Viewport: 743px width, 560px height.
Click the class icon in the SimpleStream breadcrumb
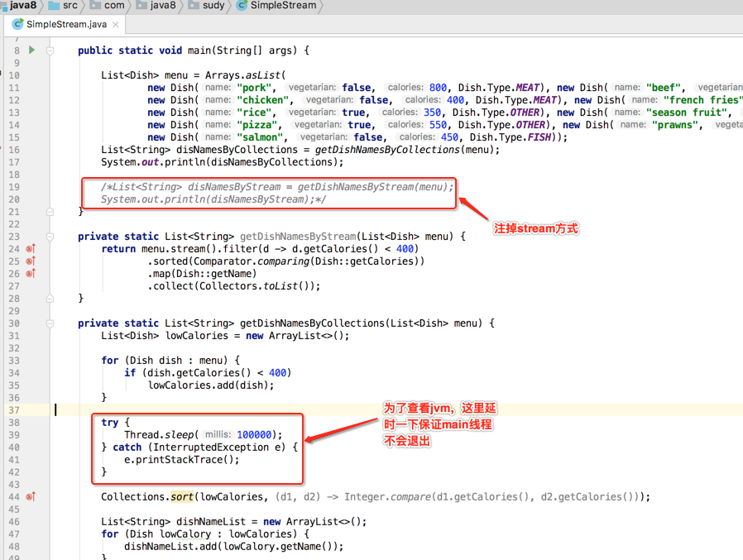pos(242,5)
